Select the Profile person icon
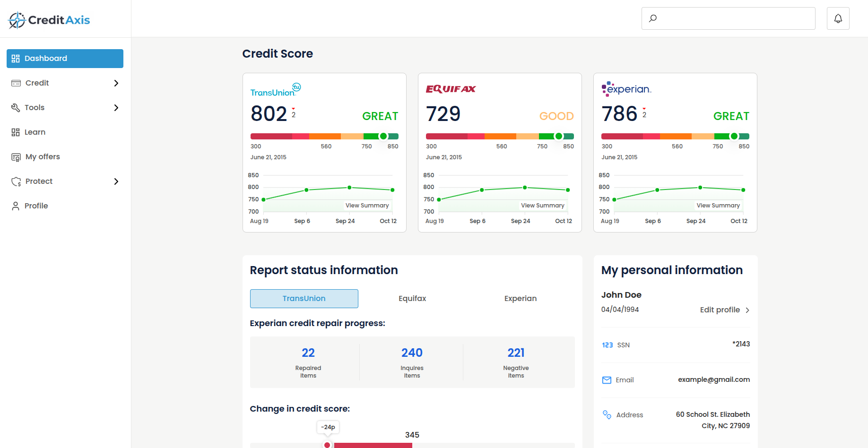Viewport: 868px width, 448px height. click(16, 206)
